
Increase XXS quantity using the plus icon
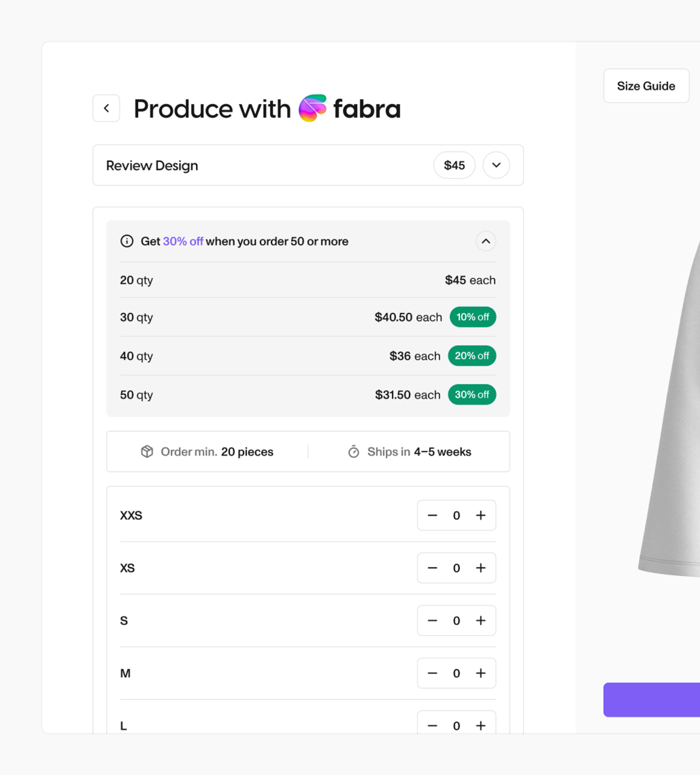point(480,515)
